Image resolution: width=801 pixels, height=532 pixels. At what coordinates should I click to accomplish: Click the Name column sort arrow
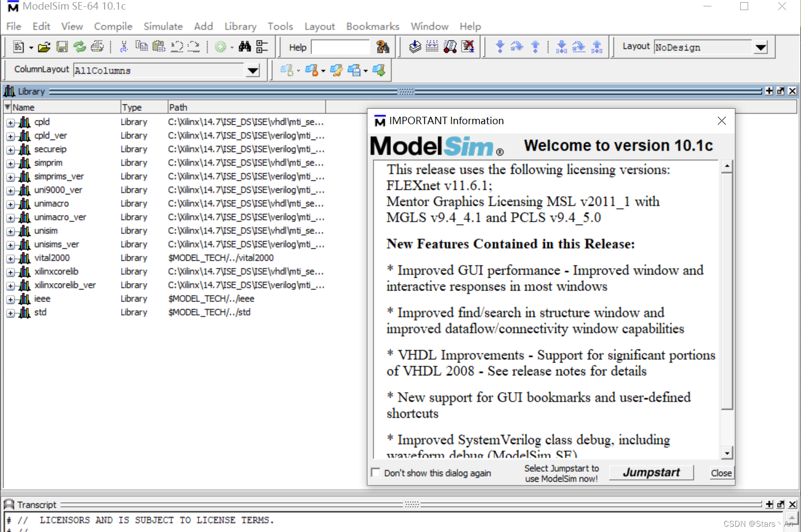click(7, 107)
